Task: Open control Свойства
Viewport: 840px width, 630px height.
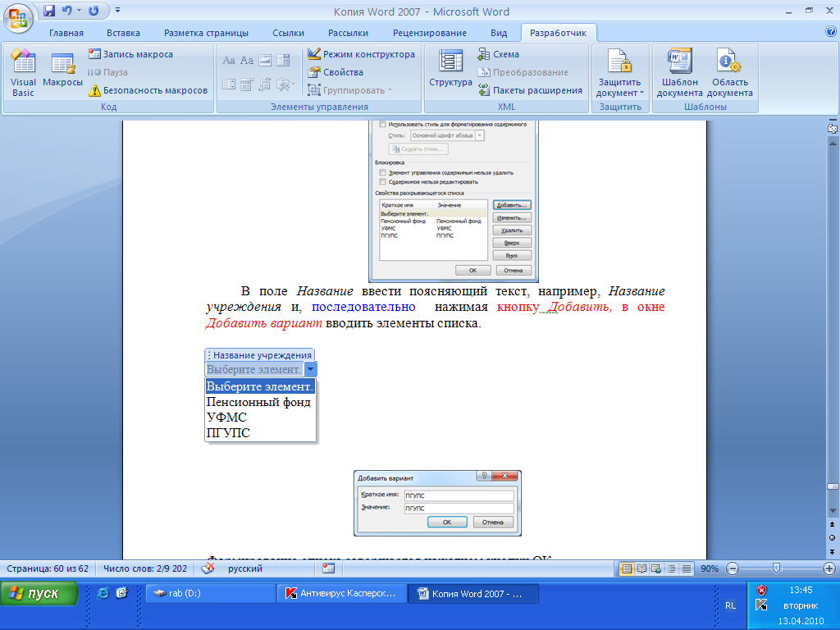Action: (336, 72)
